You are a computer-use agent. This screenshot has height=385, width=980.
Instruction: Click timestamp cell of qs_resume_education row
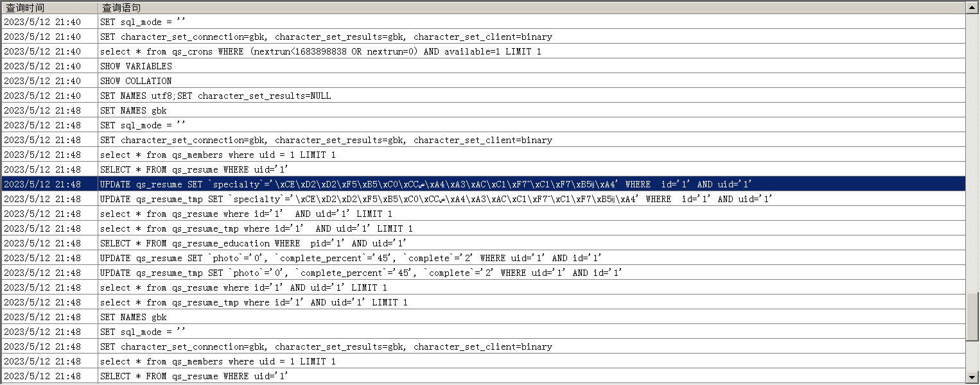click(42, 243)
